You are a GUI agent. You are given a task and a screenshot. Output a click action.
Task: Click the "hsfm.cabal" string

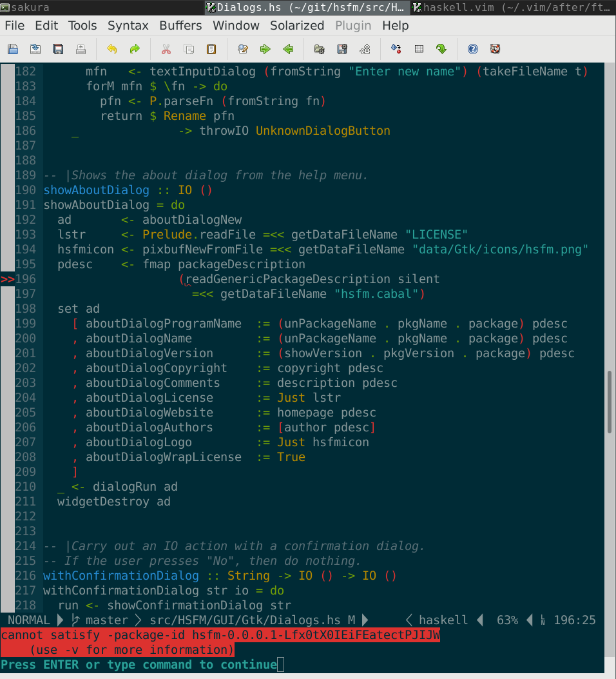tap(376, 294)
